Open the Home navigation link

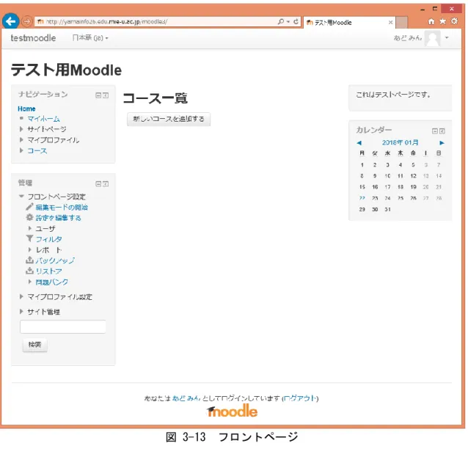click(26, 109)
